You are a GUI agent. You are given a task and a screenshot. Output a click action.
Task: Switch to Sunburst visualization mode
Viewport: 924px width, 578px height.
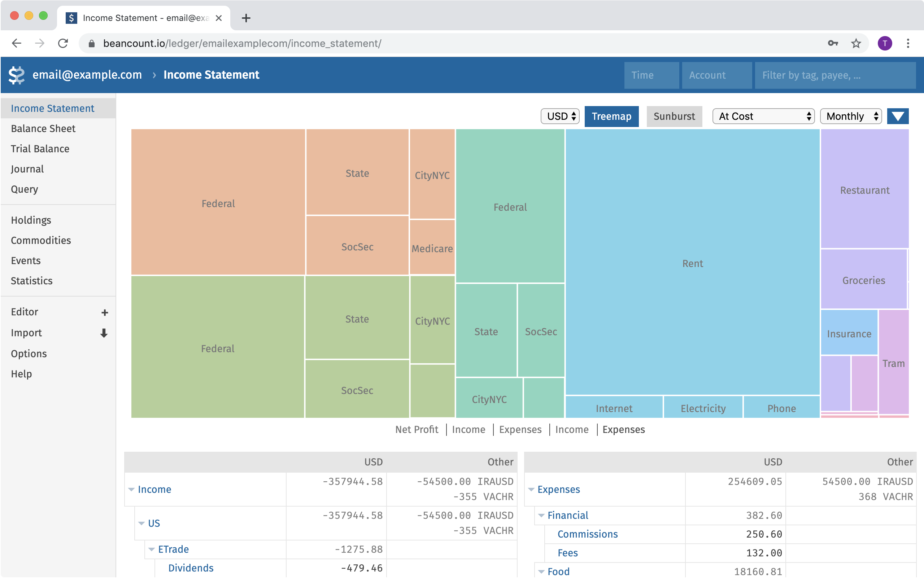pyautogui.click(x=674, y=116)
